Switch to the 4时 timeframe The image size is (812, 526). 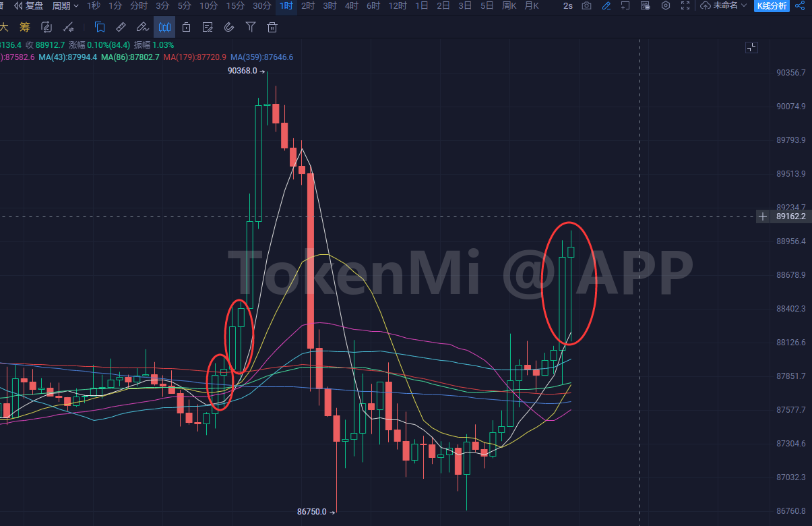coord(351,6)
